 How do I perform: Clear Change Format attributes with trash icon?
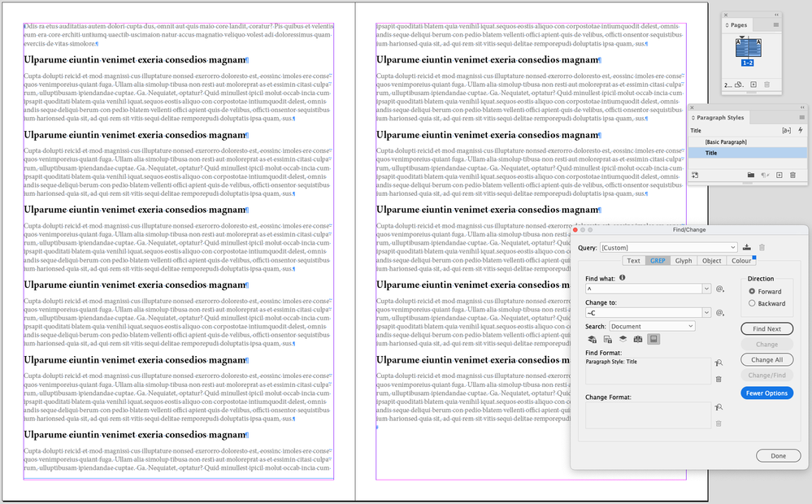719,424
